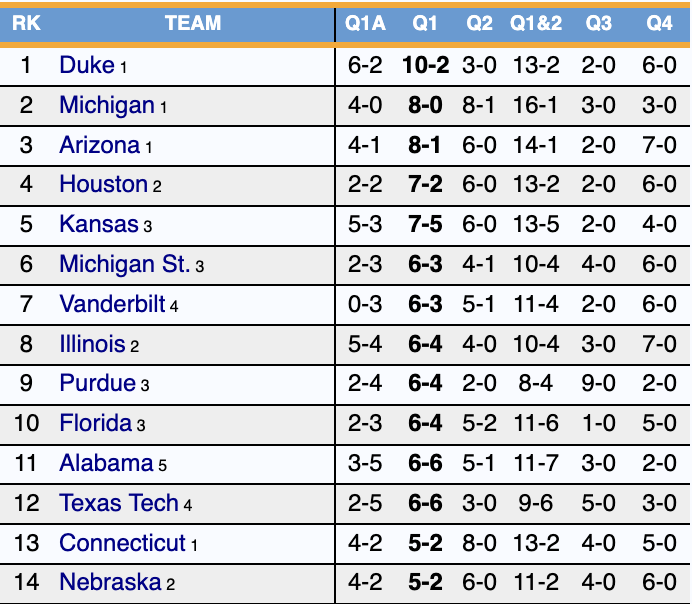Open the Alabama team page
This screenshot has height=604, width=692.
click(x=106, y=463)
